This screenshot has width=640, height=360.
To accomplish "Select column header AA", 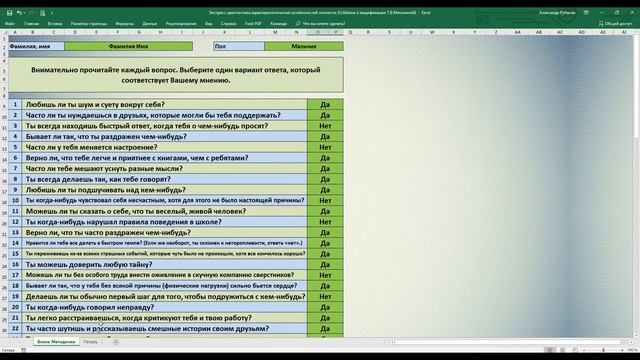I will [517, 32].
